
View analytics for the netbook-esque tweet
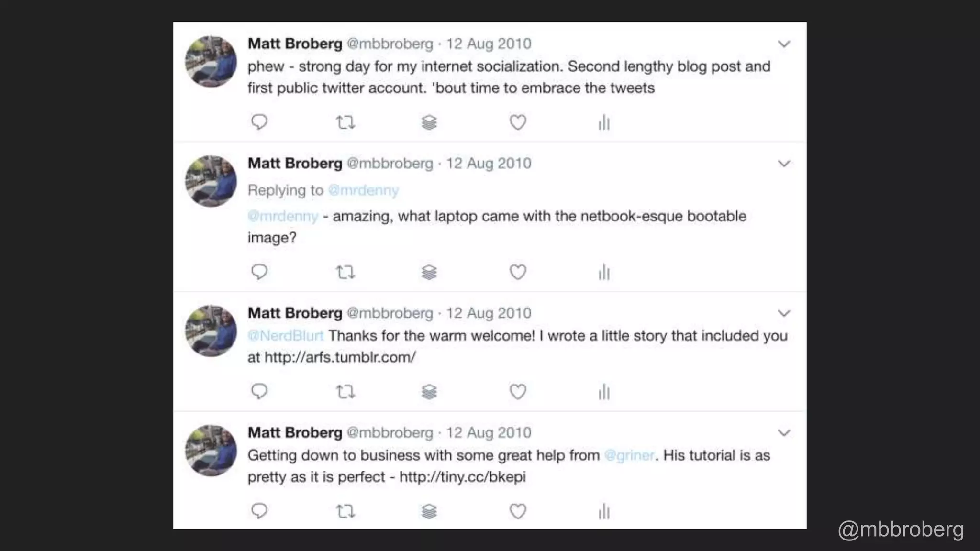tap(604, 272)
